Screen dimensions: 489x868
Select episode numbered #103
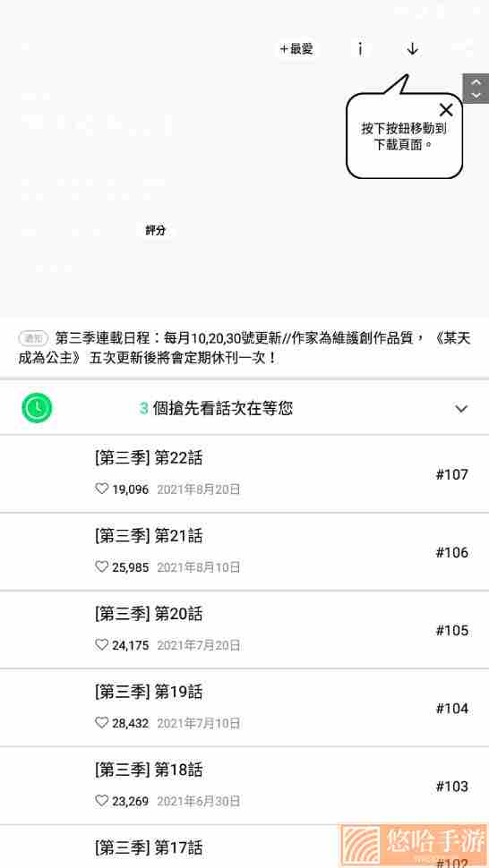point(452,787)
